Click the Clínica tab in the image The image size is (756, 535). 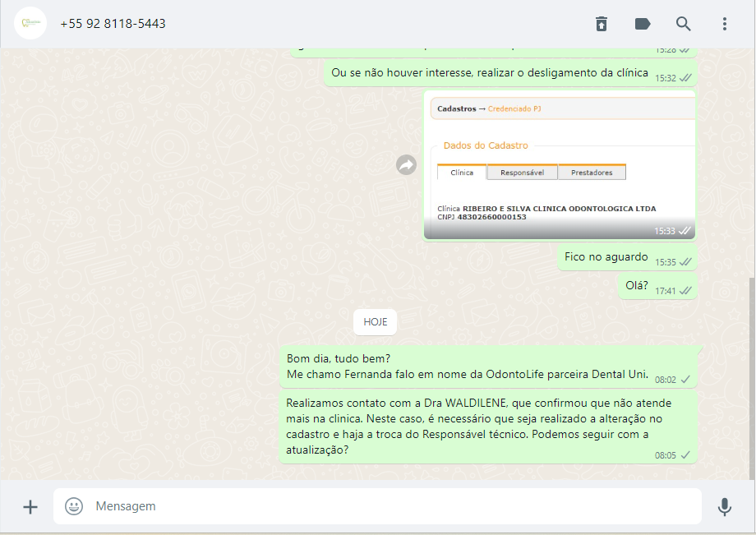point(462,173)
